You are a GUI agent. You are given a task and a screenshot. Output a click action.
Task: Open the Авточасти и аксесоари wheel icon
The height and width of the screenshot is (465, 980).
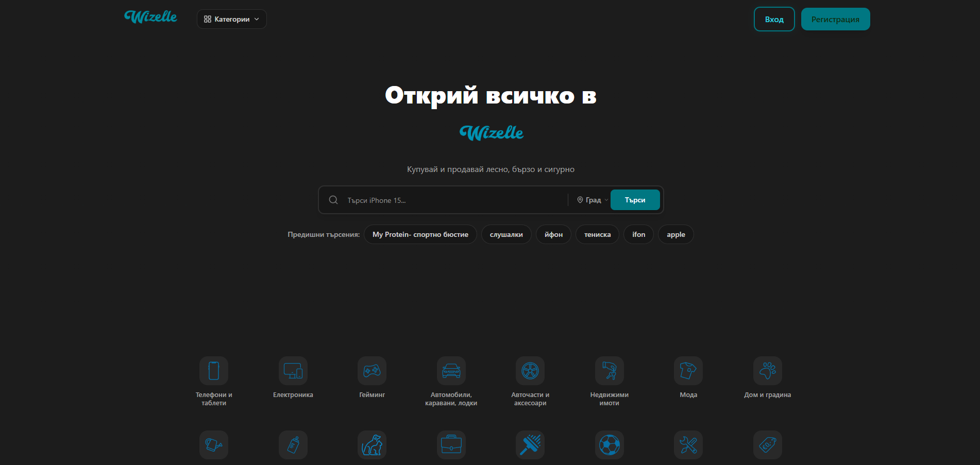tap(530, 371)
